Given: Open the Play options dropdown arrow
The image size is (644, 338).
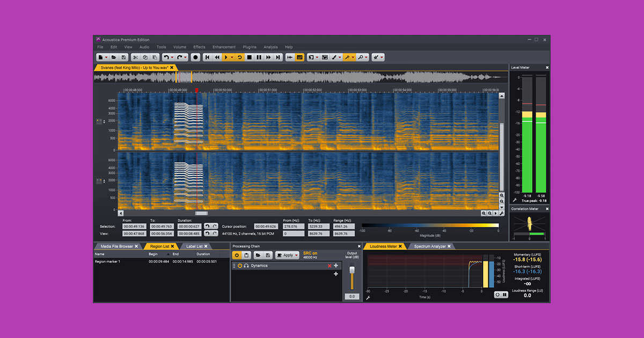Looking at the screenshot, I should pos(232,57).
